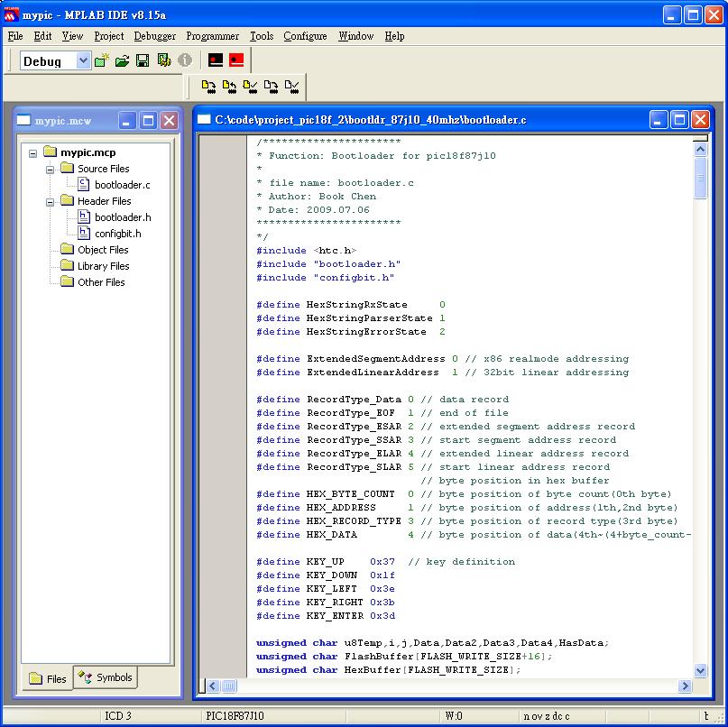Open the File menu
The image size is (728, 727).
(x=15, y=36)
